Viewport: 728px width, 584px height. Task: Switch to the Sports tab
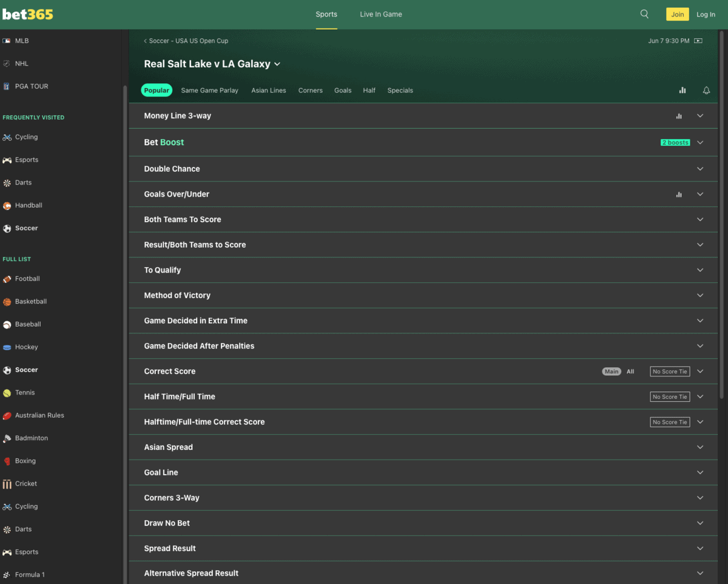(326, 15)
